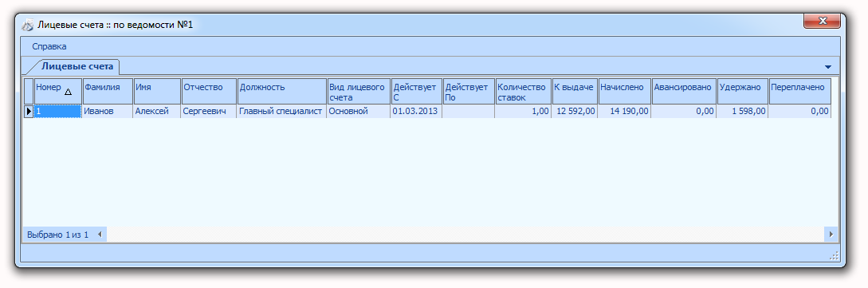The width and height of the screenshot is (868, 288).
Task: Select the 1,00 Количество ставок cell
Action: click(524, 112)
